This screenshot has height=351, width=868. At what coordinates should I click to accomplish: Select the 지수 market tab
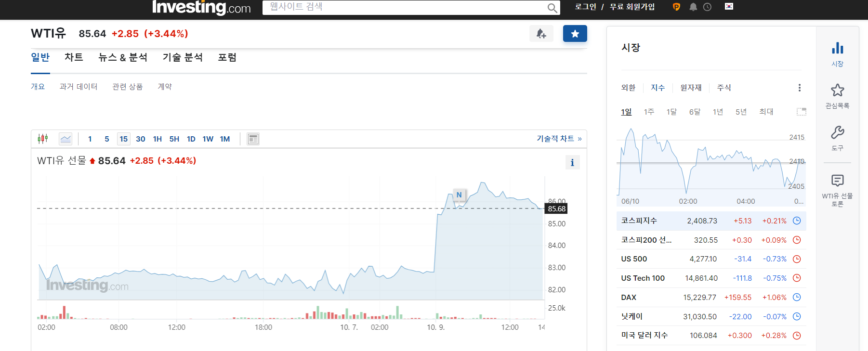tap(658, 88)
